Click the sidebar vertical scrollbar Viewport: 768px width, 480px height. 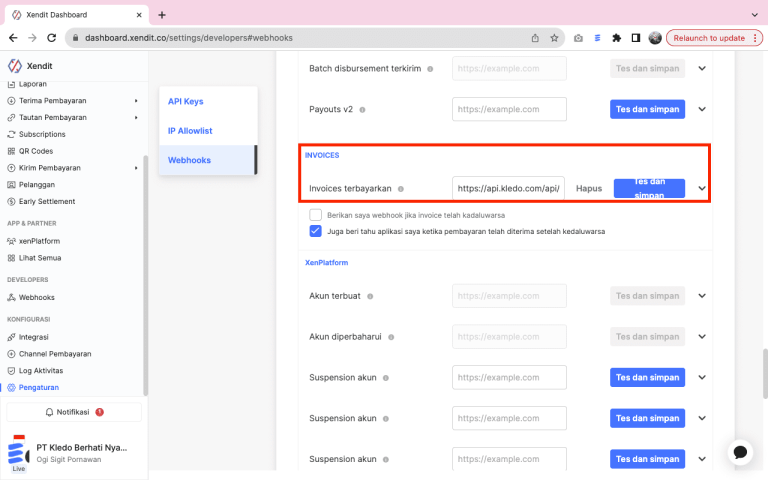145,275
